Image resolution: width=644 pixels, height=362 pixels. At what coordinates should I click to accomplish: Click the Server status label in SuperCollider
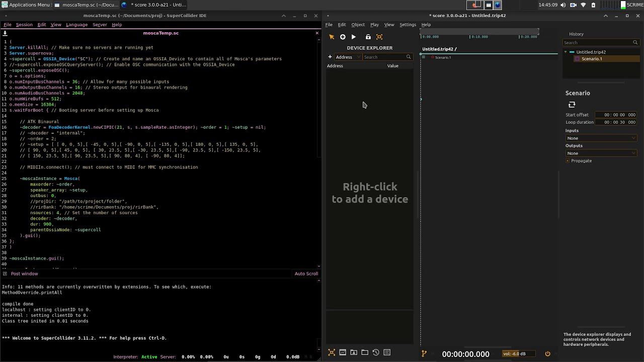[168, 357]
